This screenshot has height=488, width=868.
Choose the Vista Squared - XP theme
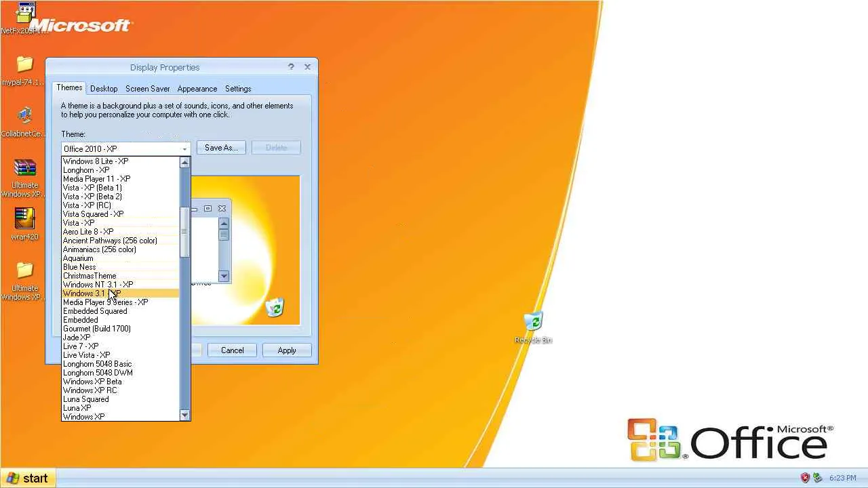click(121, 214)
